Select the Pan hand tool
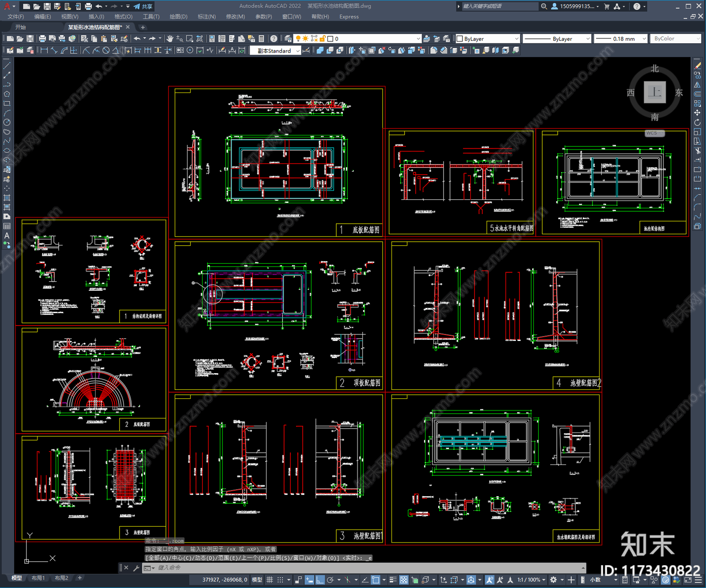Image resolution: width=706 pixels, height=588 pixels. [170, 39]
